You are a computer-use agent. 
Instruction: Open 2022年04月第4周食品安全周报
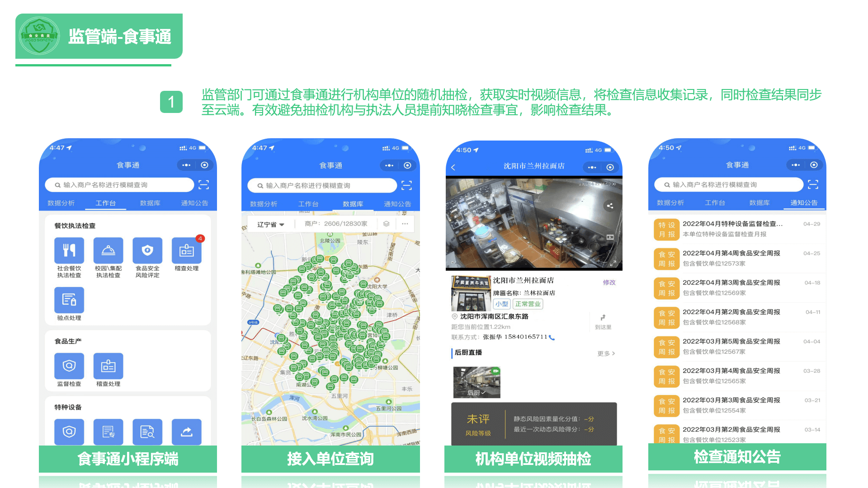737,258
